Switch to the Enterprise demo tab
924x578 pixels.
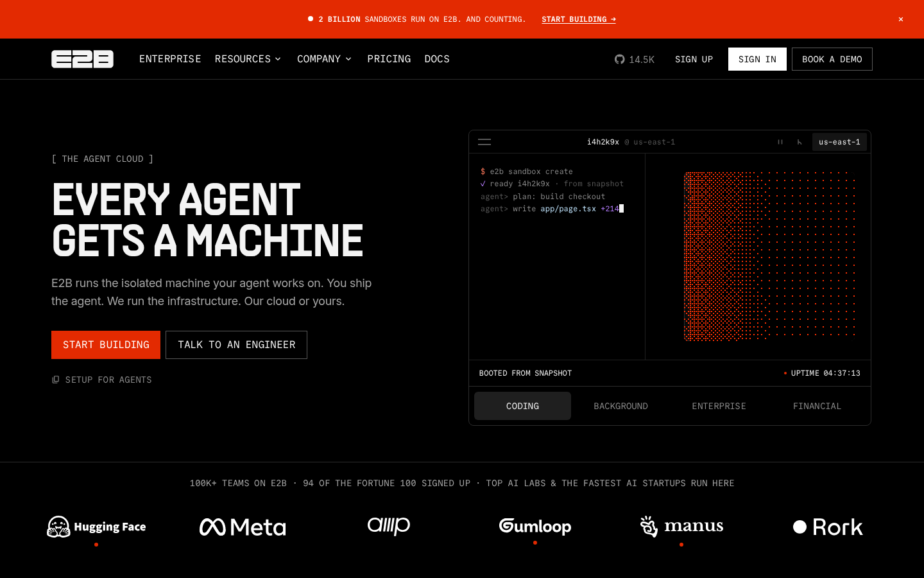719,406
